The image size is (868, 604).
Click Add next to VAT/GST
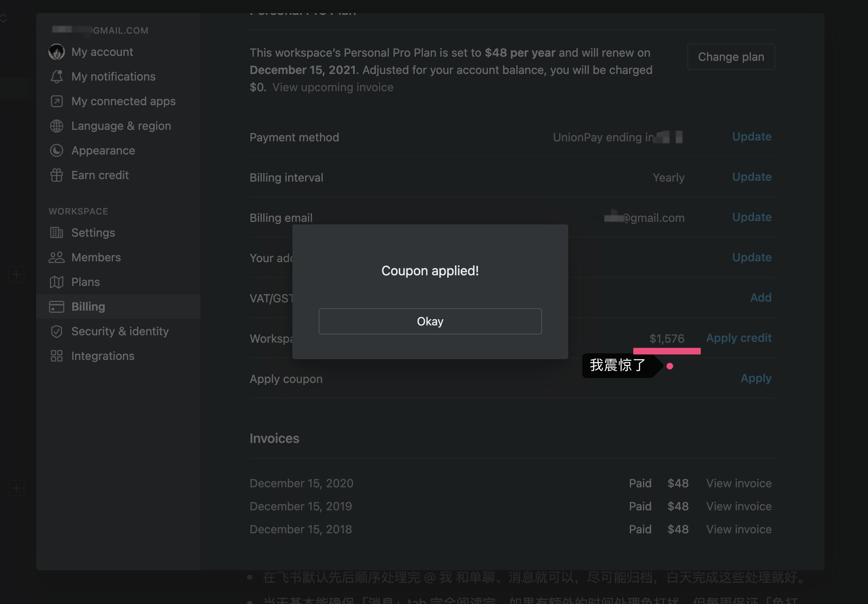(x=760, y=298)
